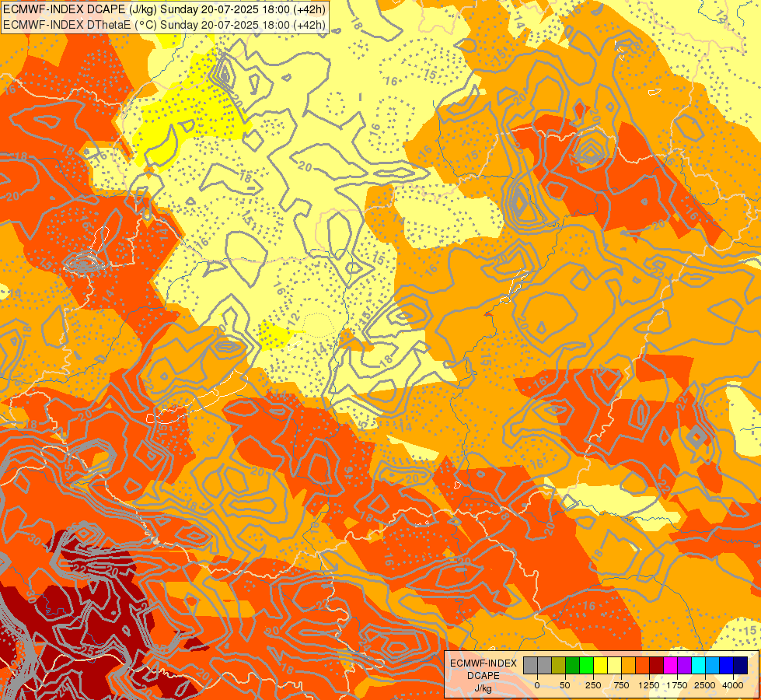The height and width of the screenshot is (700, 761).
Task: Click the DCAPE label in the legend
Action: pyautogui.click(x=483, y=676)
